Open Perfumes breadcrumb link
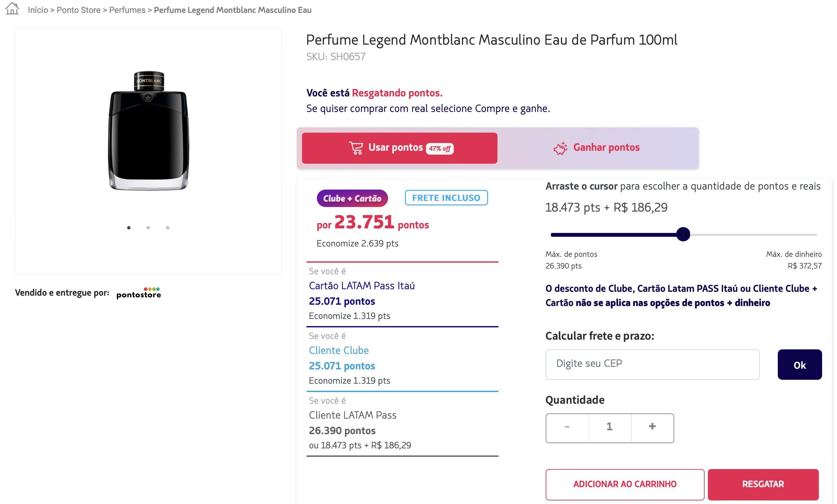The image size is (837, 504). pyautogui.click(x=127, y=10)
